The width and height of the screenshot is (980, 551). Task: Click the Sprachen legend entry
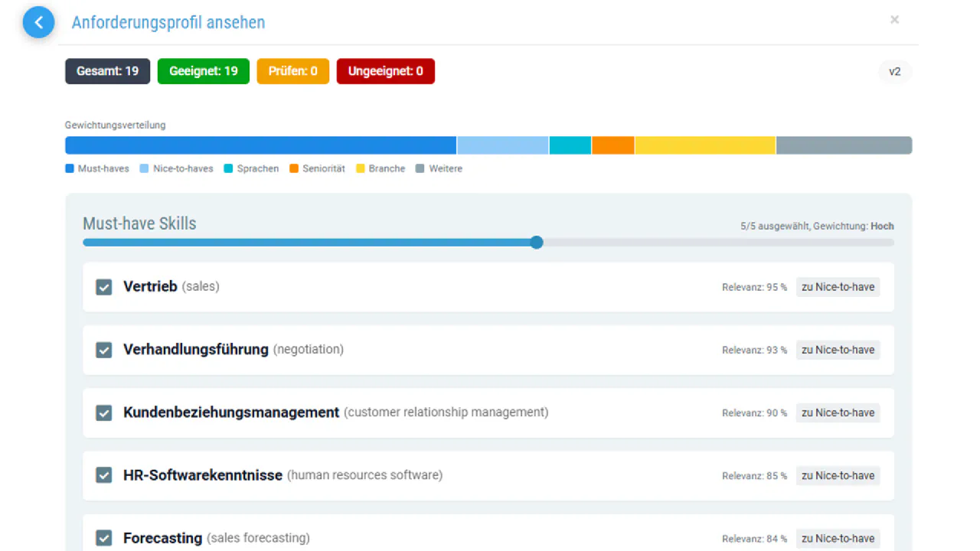(x=252, y=168)
